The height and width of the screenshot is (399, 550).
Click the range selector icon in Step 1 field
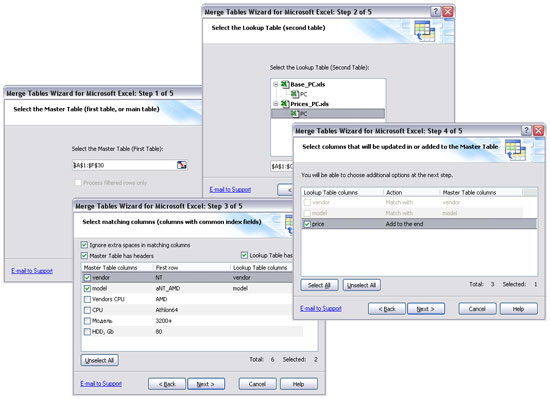182,165
